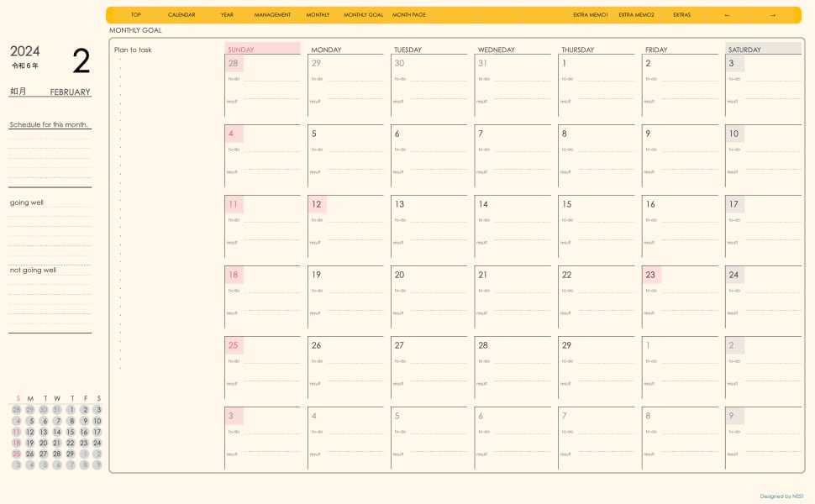
Task: Select day 29 in the mini calendar
Action: tap(71, 454)
